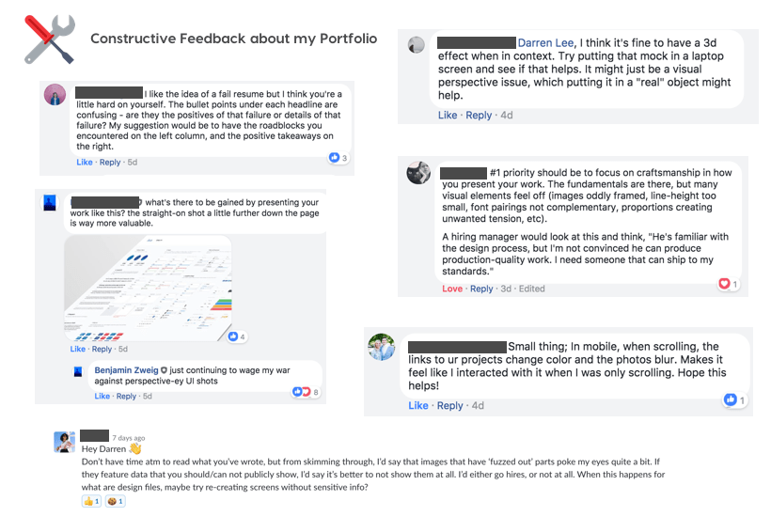Reply to the 3d effect laptop comment
771x532 pixels.
click(479, 116)
